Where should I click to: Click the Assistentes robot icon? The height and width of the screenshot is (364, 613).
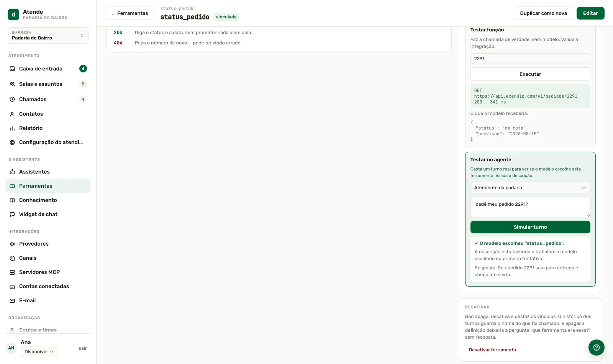coord(12,172)
